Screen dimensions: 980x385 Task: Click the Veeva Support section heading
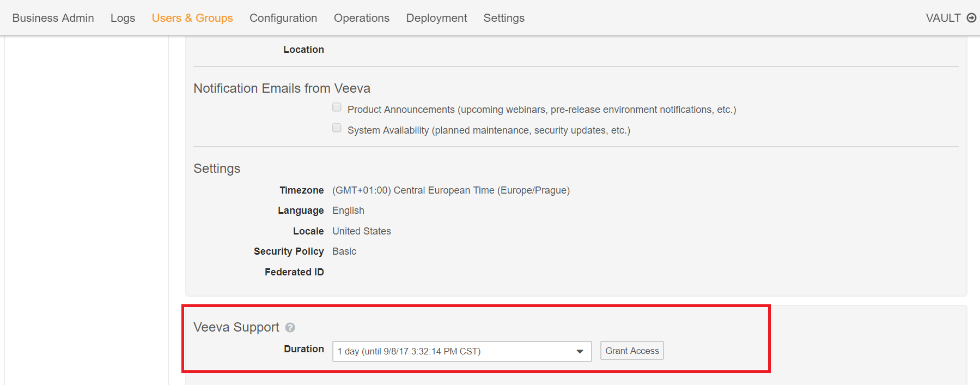236,327
